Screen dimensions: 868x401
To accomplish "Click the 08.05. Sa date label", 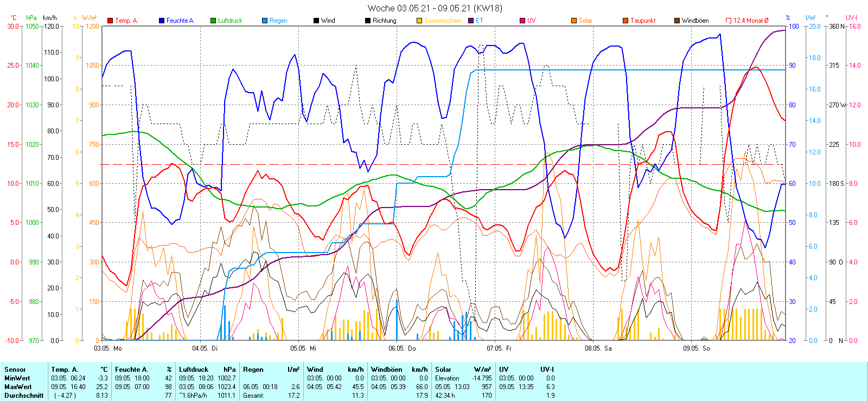I will pos(598,348).
